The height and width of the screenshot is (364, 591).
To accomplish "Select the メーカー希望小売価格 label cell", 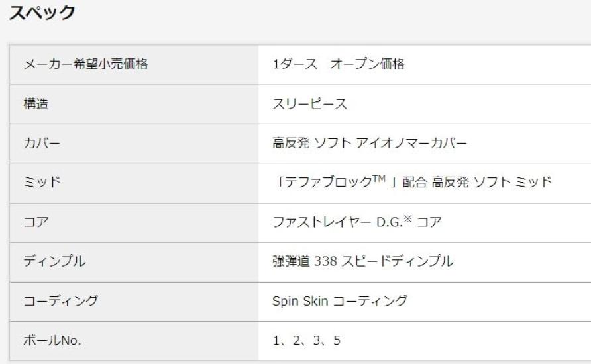I will [85, 65].
